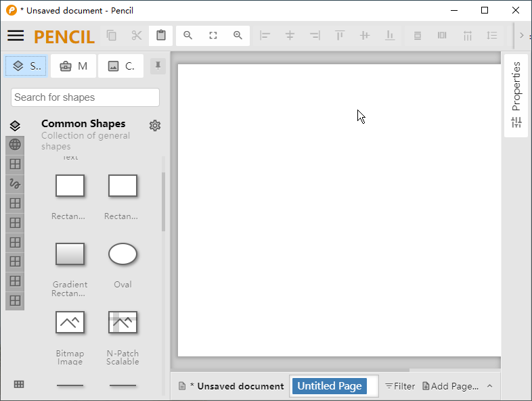Click the Align center horizontally icon
This screenshot has height=401, width=532.
coord(290,35)
